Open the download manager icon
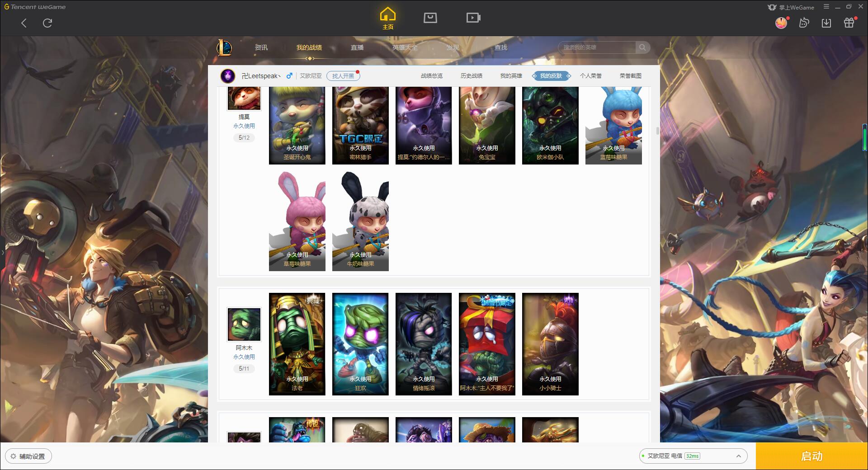The height and width of the screenshot is (470, 868). coord(826,23)
